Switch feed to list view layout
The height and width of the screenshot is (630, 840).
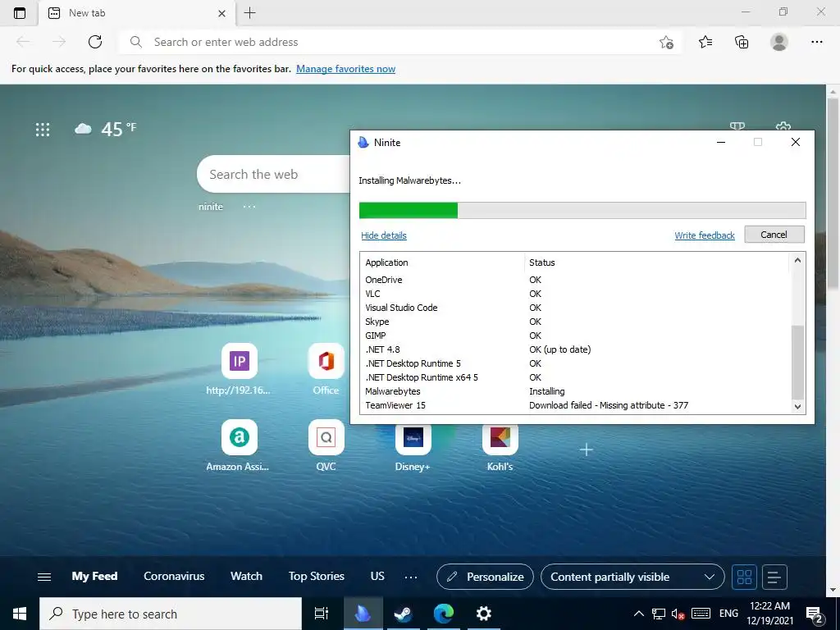774,577
